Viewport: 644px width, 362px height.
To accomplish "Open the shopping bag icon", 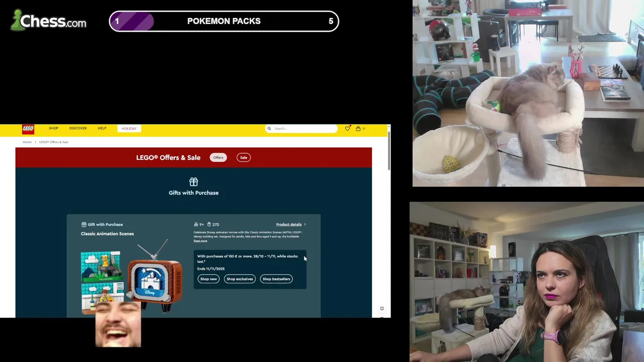I will pyautogui.click(x=358, y=129).
